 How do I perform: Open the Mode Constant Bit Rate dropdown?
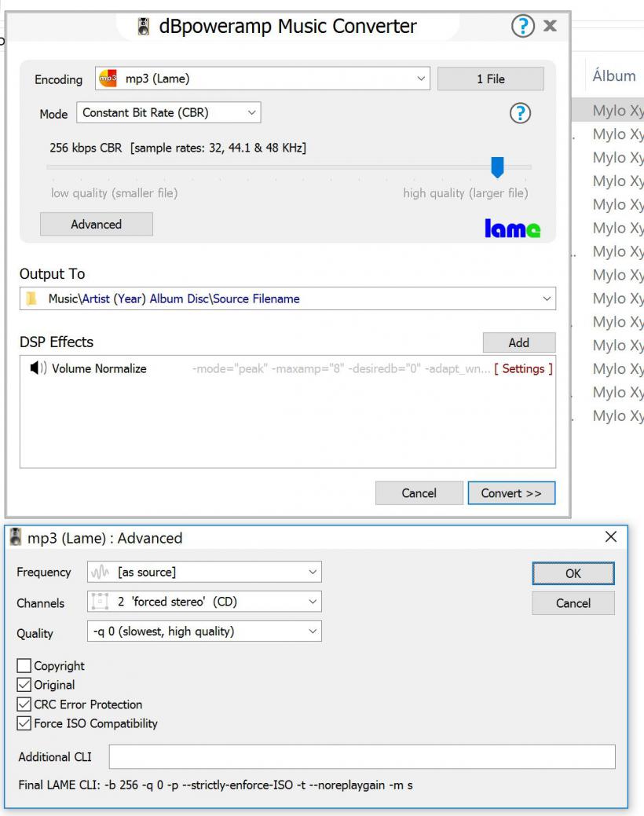[x=169, y=113]
